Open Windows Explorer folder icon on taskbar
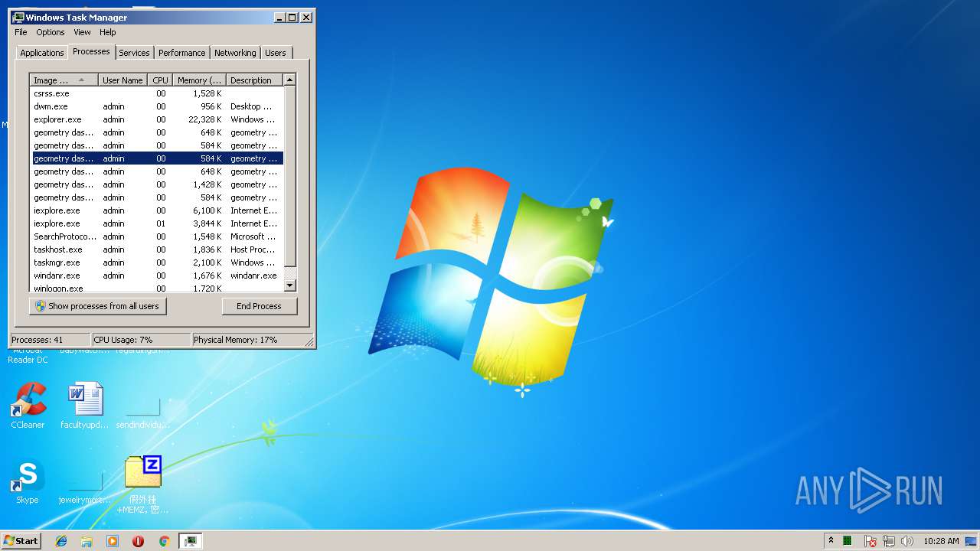 87,541
